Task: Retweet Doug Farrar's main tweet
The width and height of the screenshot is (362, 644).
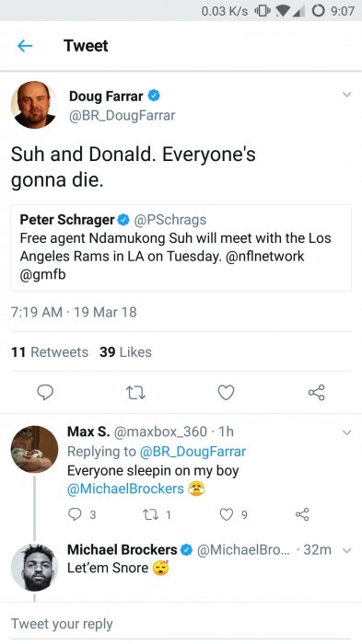Action: tap(135, 393)
